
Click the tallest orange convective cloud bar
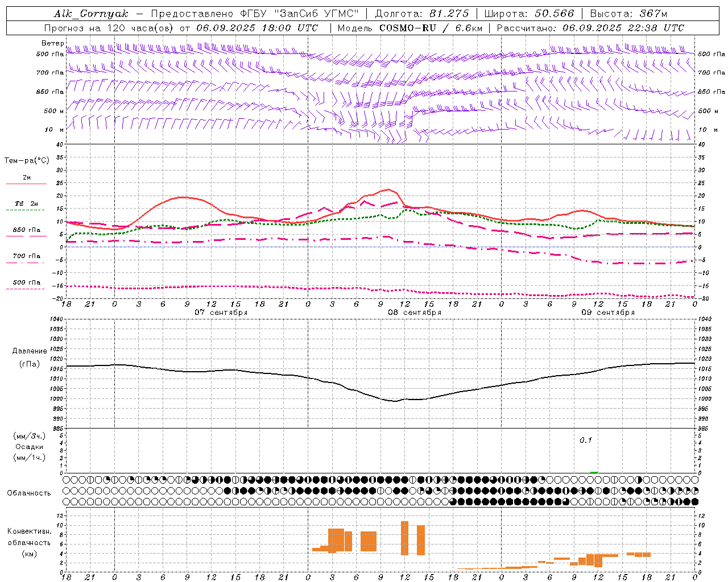(404, 538)
